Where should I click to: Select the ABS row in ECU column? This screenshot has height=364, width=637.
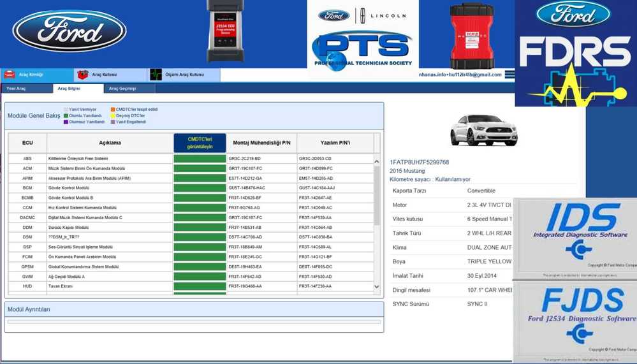coord(27,159)
